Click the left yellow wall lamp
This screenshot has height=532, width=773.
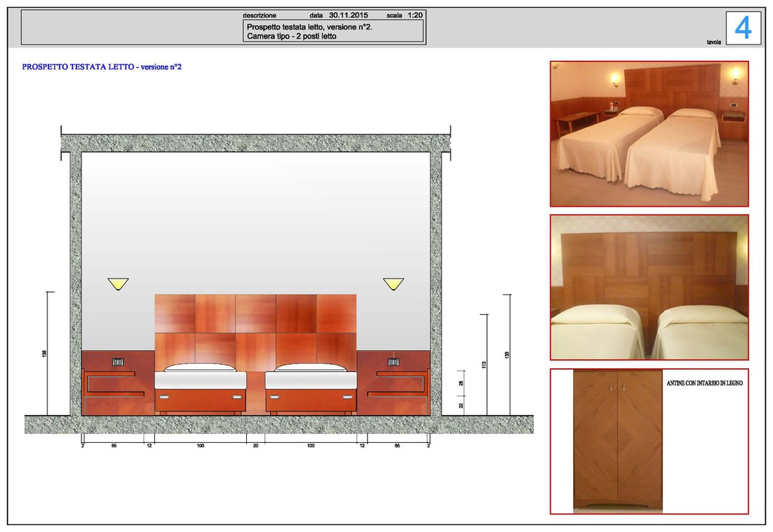tap(118, 284)
